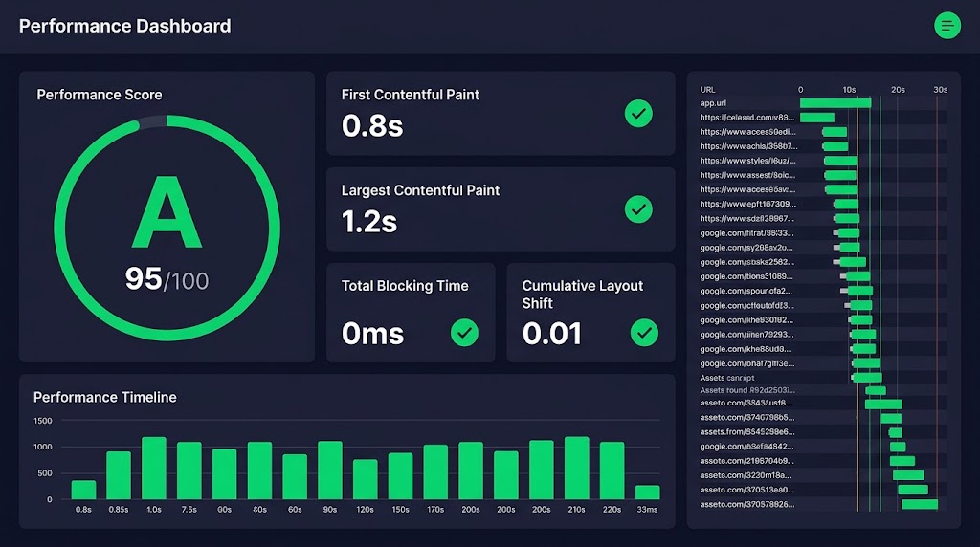Screen dimensions: 980x547
Task: Click the green performance score ring
Action: click(x=167, y=228)
